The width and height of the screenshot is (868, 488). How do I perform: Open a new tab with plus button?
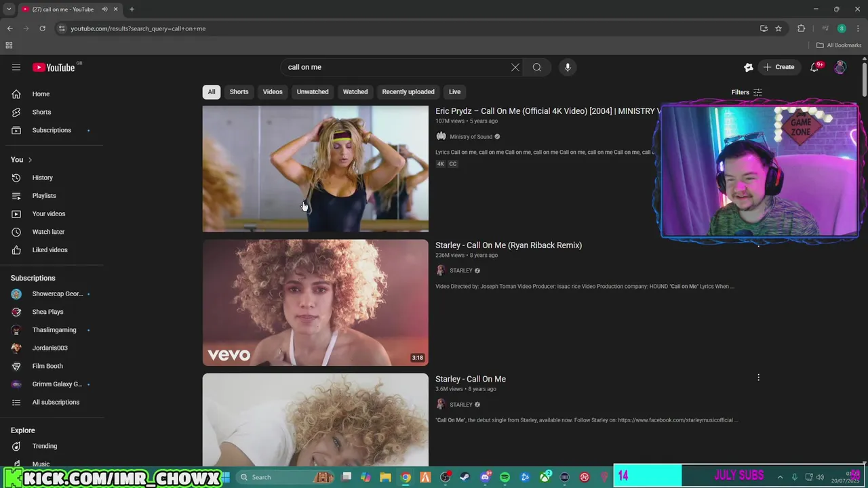point(132,9)
